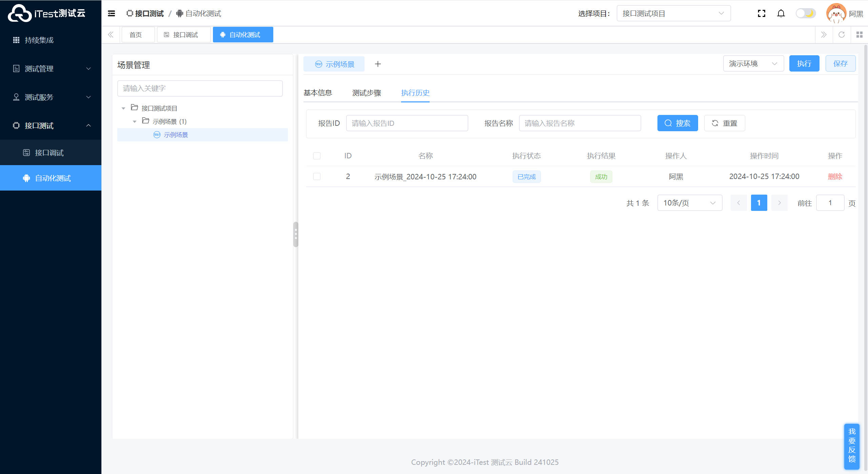Add a new scene with plus icon
The width and height of the screenshot is (868, 474).
378,64
